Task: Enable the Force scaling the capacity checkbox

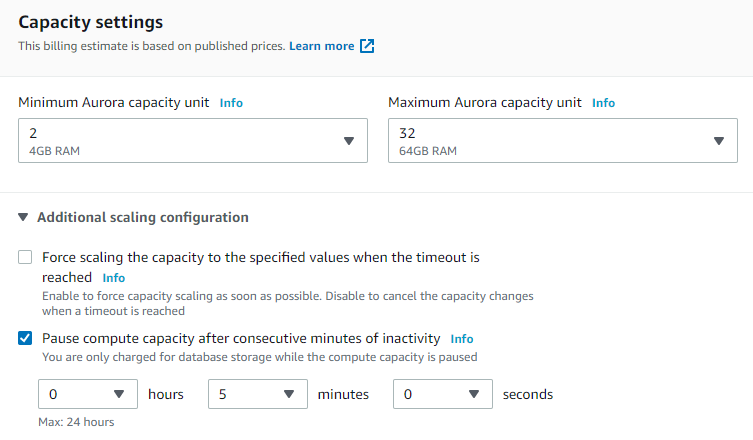Action: (25, 258)
